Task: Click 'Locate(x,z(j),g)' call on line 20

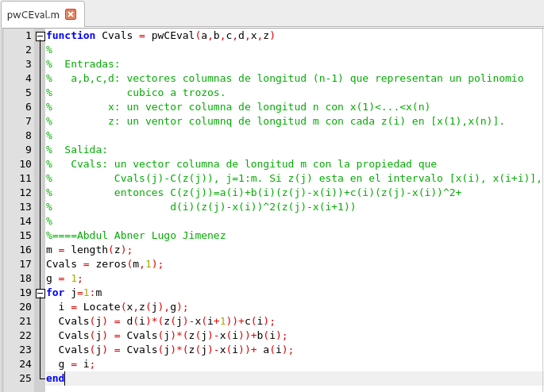Action: point(133,307)
